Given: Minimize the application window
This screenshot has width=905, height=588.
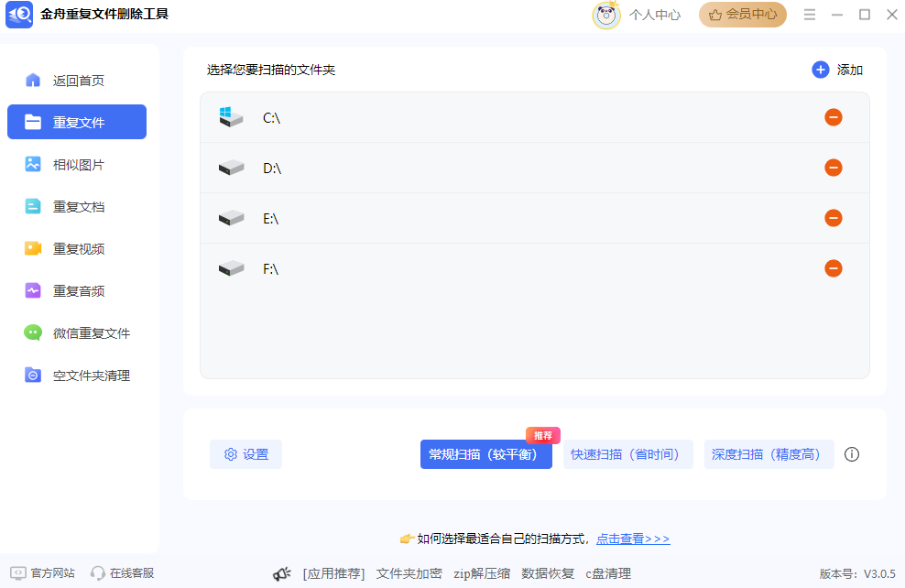Looking at the screenshot, I should (837, 15).
